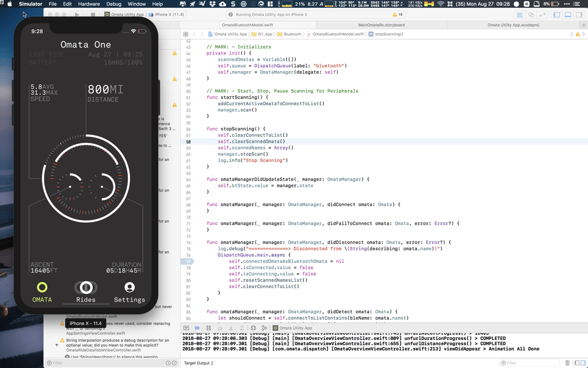Toggle the navigator panel
588x368 pixels.
click(557, 15)
